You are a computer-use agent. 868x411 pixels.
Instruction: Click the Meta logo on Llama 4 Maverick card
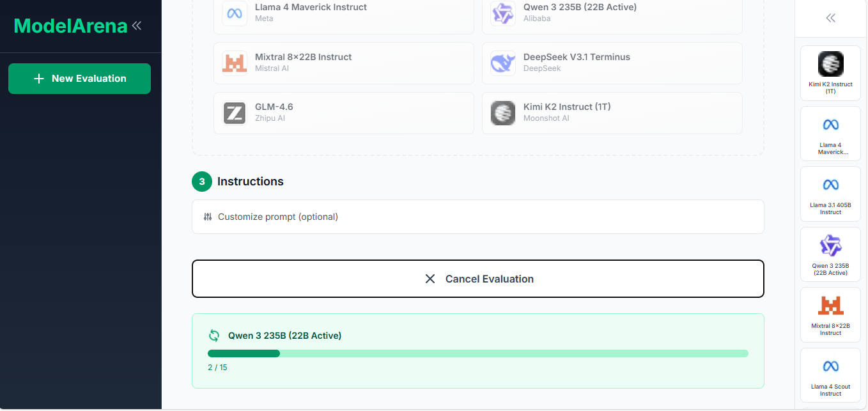pyautogui.click(x=235, y=13)
